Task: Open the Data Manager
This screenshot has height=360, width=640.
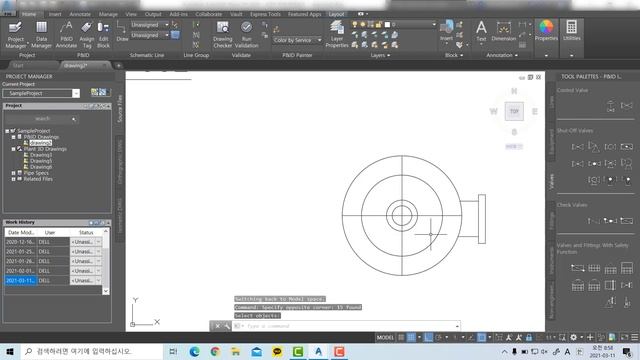Action: (41, 35)
